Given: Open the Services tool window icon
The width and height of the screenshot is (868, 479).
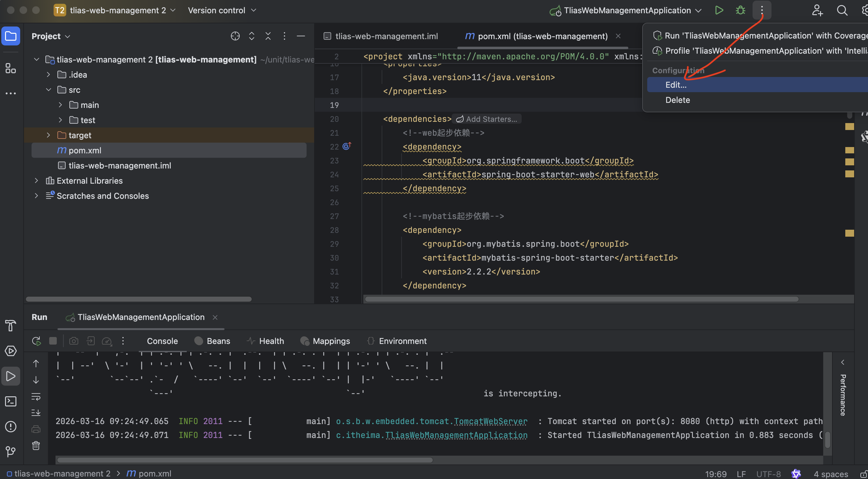Looking at the screenshot, I should (x=11, y=351).
